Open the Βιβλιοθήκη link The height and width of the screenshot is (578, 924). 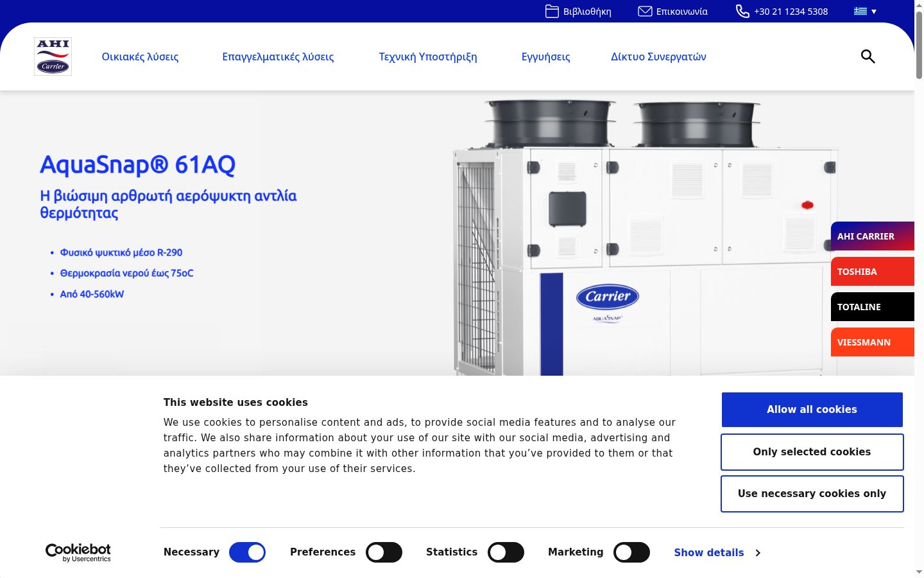pos(587,12)
